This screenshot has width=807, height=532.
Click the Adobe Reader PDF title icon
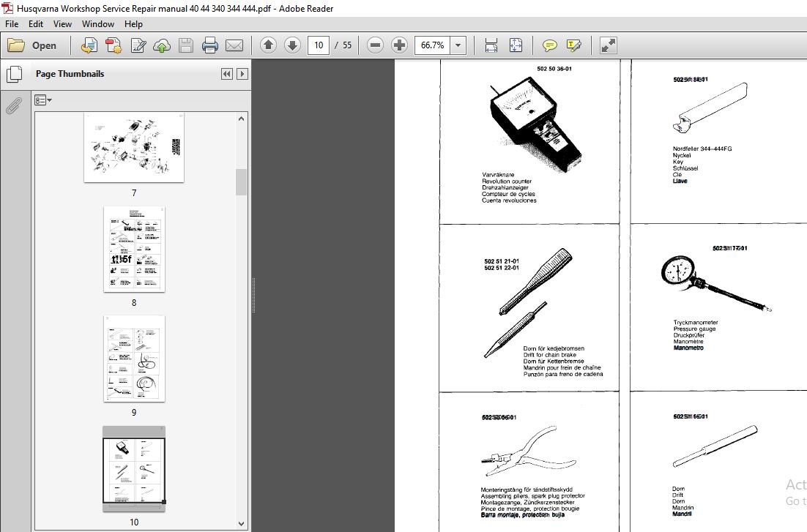click(7, 8)
